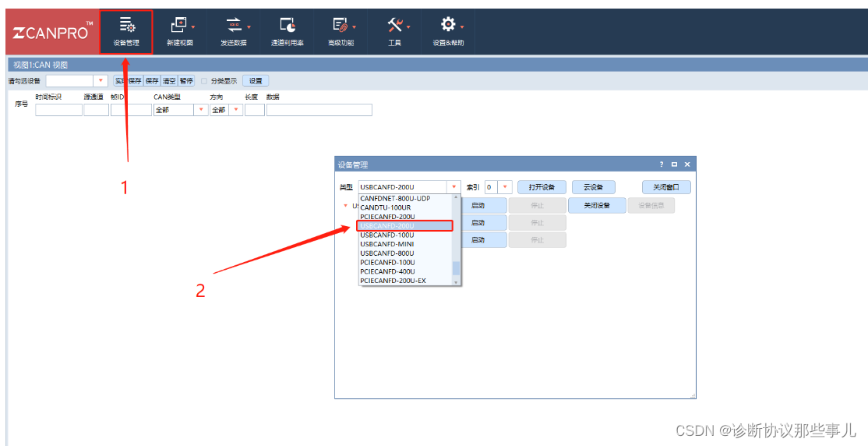Screen dimensions: 868x446
Task: Open the 高级功能 advanced functions menu
Action: [341, 32]
